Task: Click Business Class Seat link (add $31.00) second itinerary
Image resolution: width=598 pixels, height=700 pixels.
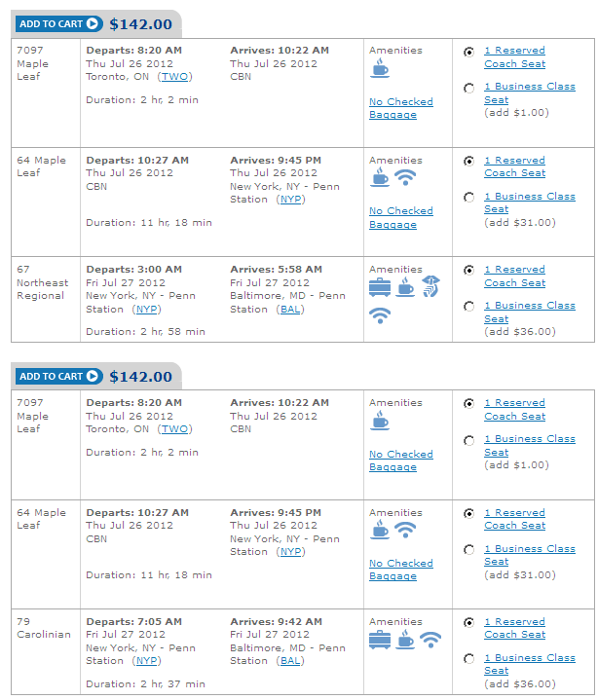Action: click(530, 555)
